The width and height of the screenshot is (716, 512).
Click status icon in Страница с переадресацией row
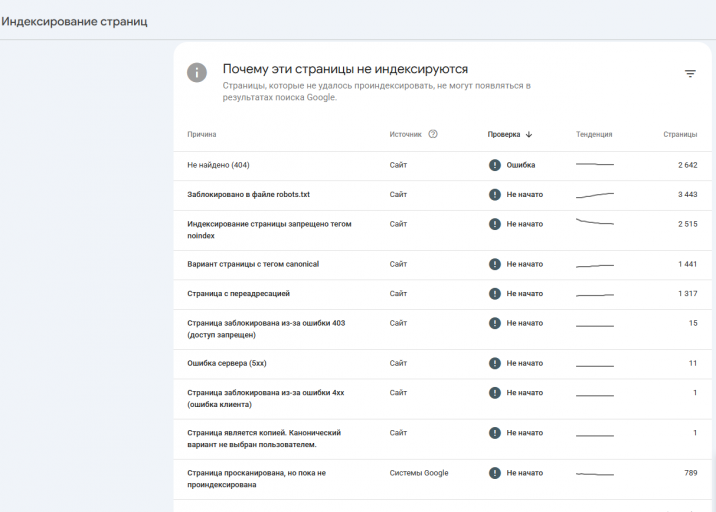coord(495,294)
